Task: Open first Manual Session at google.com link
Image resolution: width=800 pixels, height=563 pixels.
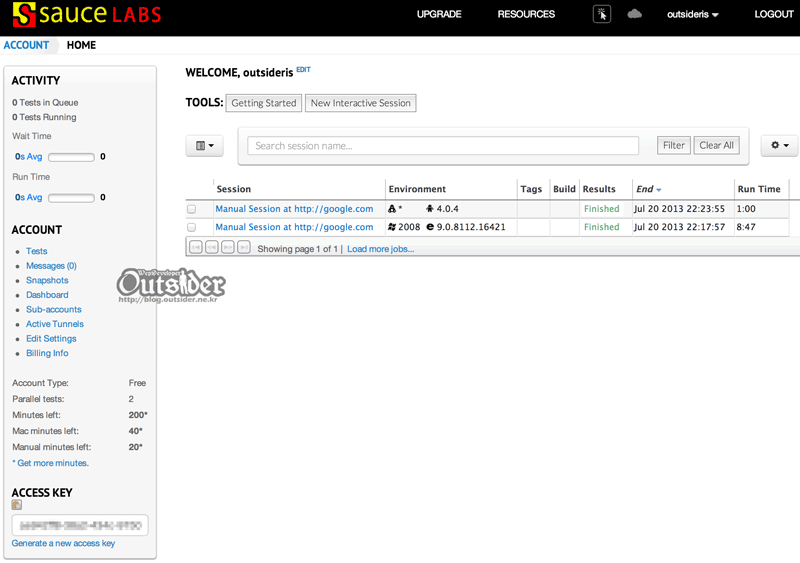Action: 294,209
